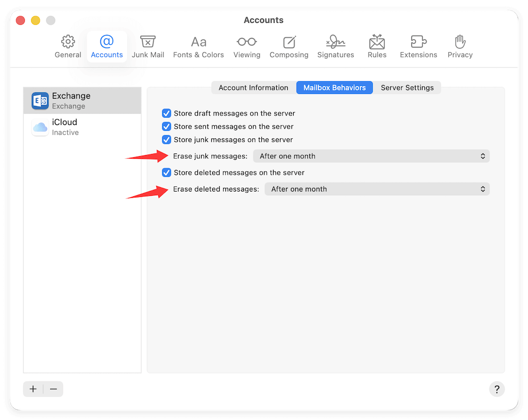Viewport: 528px width, 420px height.
Task: Open the Server Settings tab
Action: (407, 88)
